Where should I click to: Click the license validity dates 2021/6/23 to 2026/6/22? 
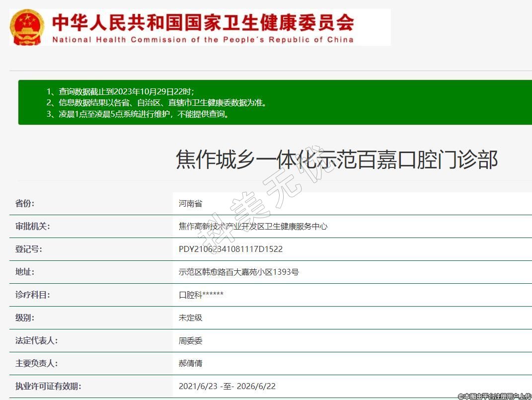point(227,386)
